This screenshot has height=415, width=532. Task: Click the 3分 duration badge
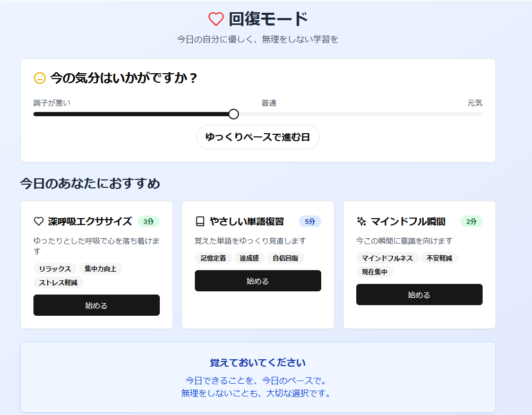148,221
